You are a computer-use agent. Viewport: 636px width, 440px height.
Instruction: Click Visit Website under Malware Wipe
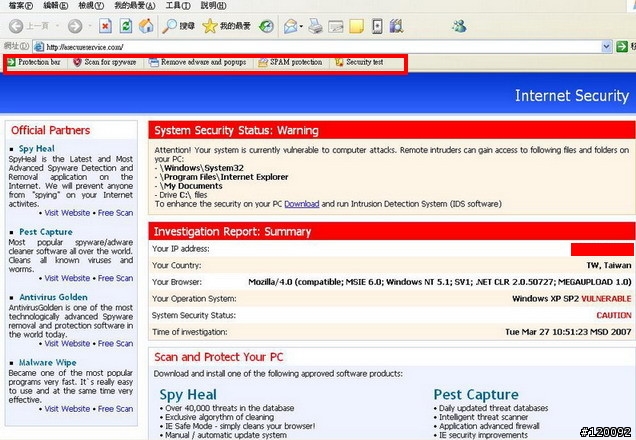click(x=67, y=409)
